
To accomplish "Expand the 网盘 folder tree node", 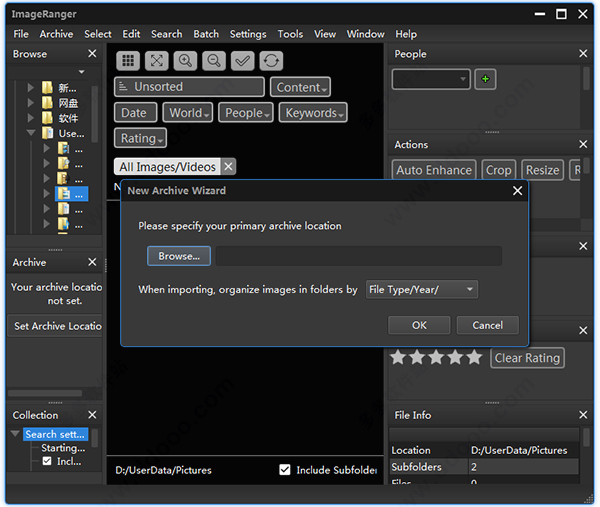I will click(31, 103).
